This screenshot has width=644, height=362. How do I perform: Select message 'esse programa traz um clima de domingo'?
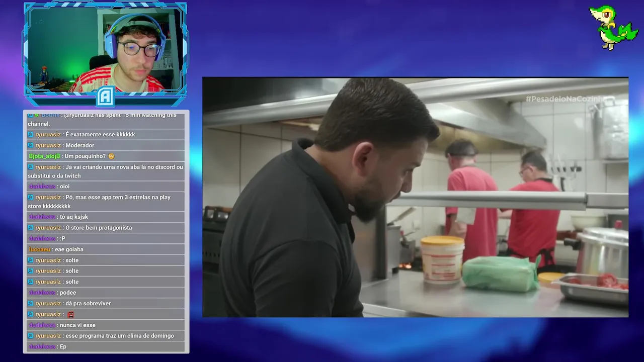(106, 336)
